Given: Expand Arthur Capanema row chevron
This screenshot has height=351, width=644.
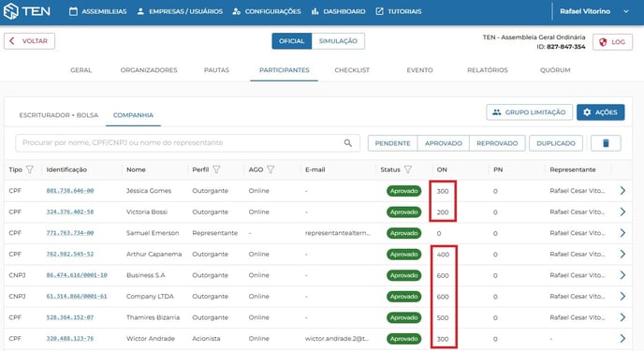Looking at the screenshot, I should (622, 254).
